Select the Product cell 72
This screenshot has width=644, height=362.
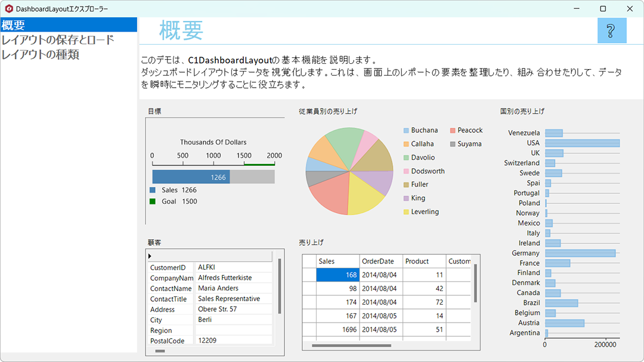click(425, 302)
